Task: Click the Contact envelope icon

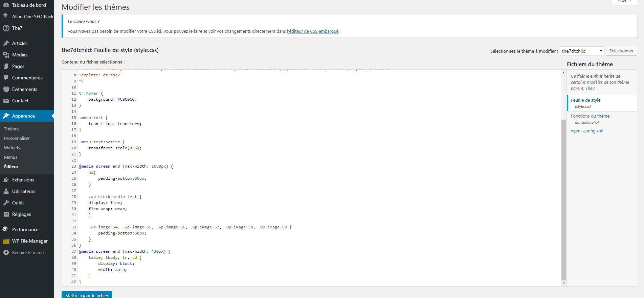Action: [x=6, y=101]
